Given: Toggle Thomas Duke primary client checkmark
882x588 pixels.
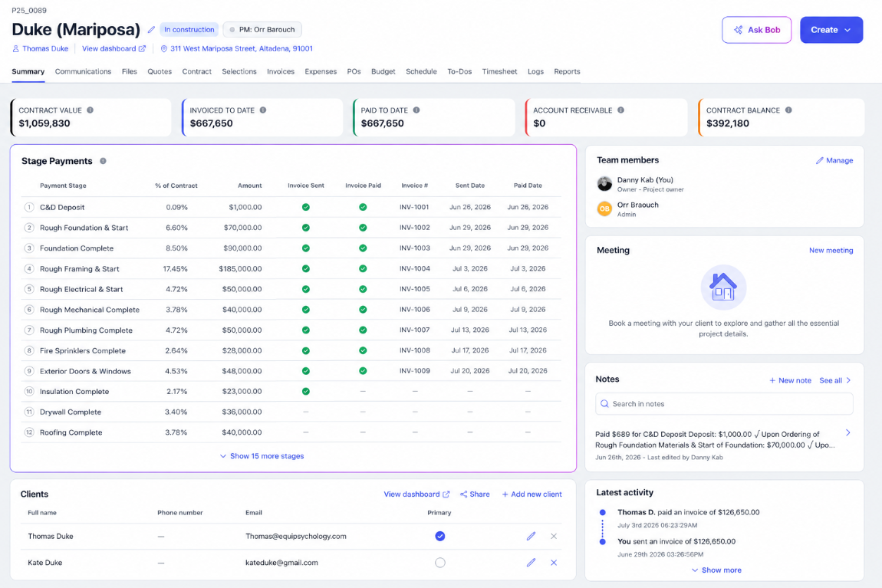Looking at the screenshot, I should click(x=440, y=537).
